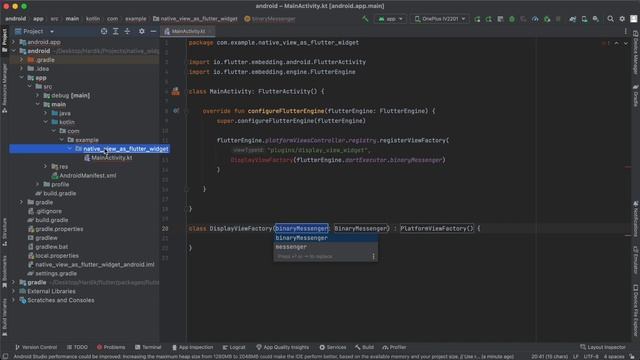Expand the res folder node

point(46,167)
